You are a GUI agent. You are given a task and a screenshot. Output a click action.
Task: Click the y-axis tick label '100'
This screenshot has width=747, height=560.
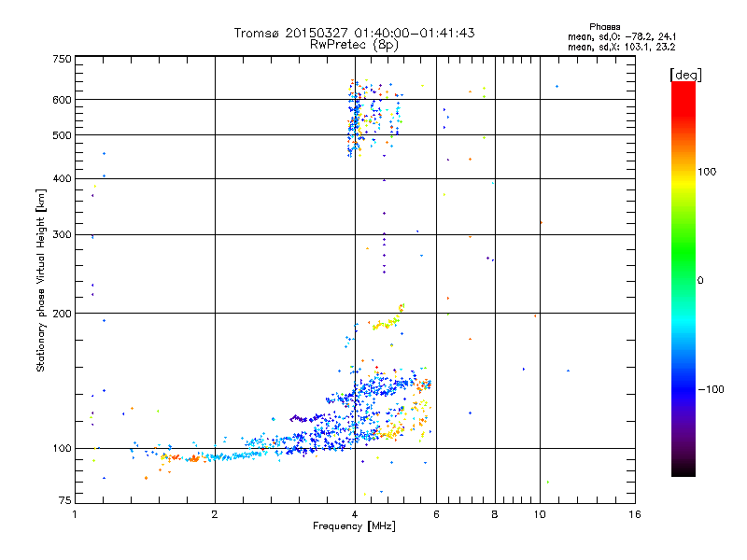[x=62, y=449]
